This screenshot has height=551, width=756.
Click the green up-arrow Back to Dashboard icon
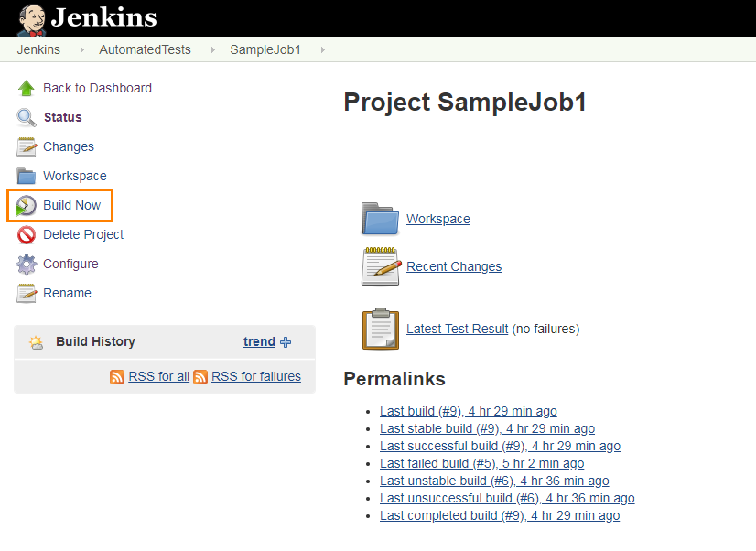[x=26, y=88]
